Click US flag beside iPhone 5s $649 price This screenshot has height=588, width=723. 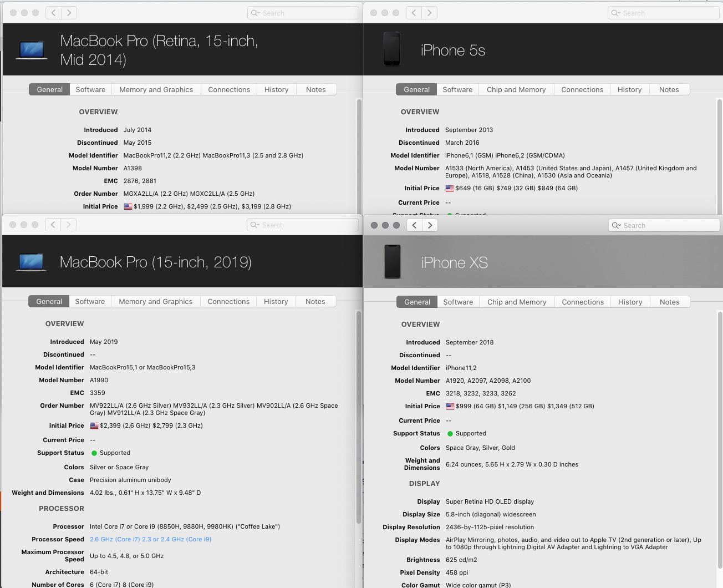(x=450, y=189)
